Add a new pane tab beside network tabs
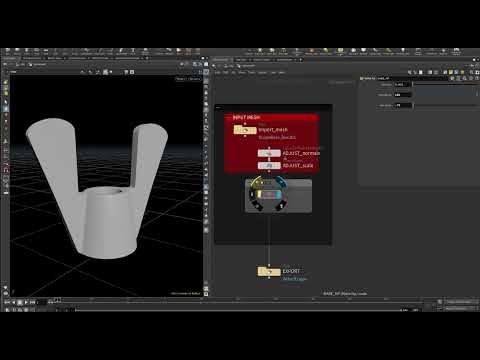 coord(301,60)
